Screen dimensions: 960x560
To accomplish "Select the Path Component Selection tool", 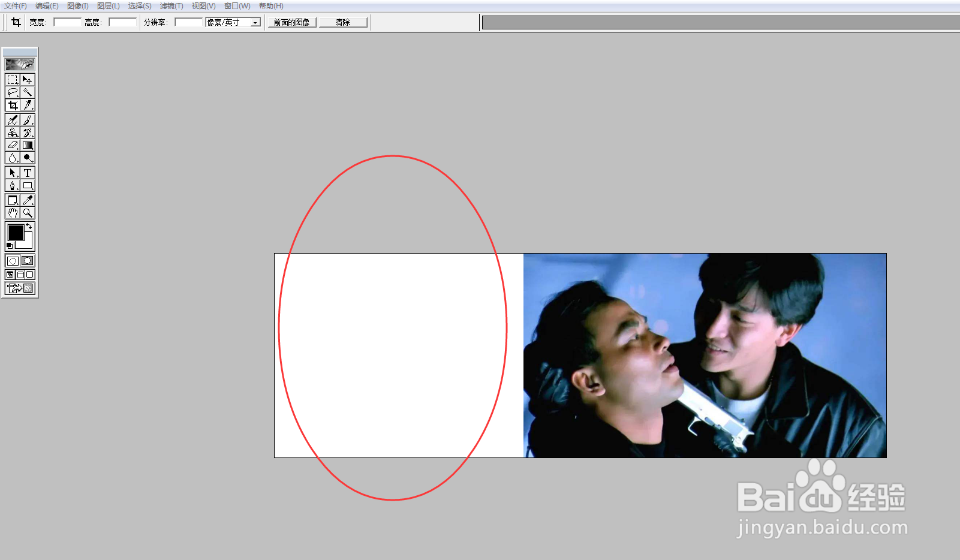I will click(x=13, y=173).
